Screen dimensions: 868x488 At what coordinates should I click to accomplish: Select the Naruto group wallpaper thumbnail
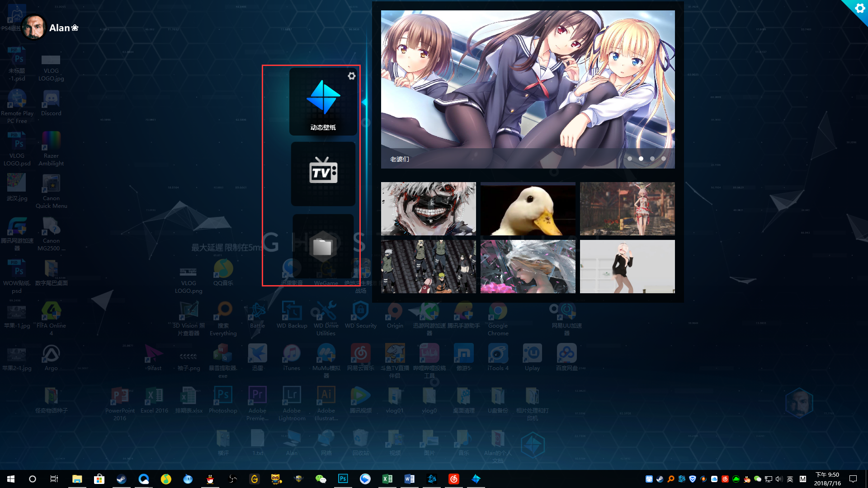(x=428, y=267)
